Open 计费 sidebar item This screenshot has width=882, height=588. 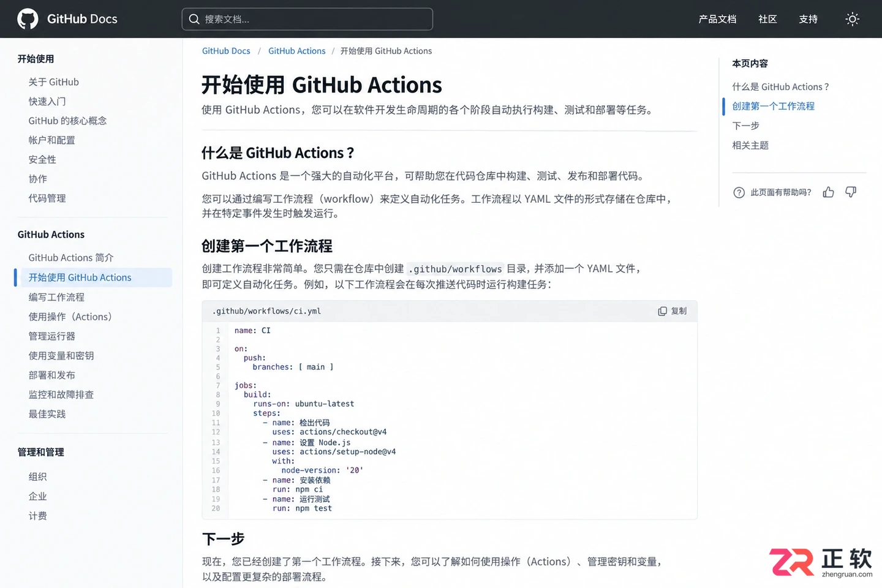tap(37, 516)
